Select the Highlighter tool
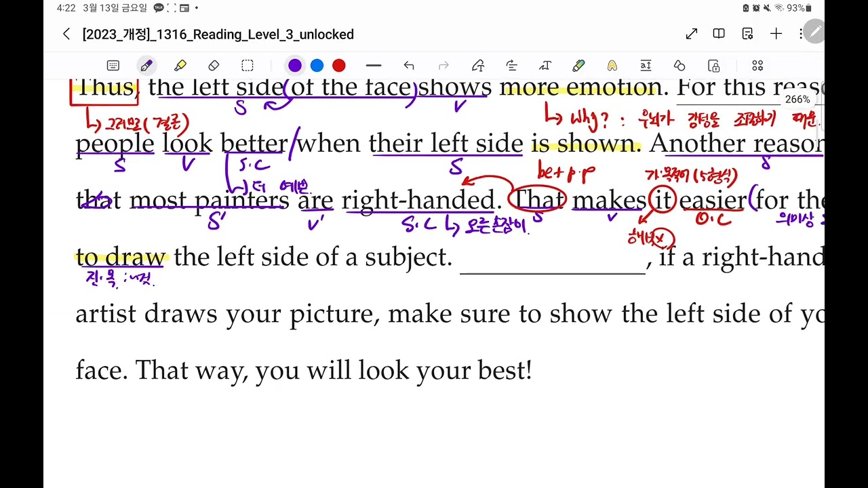The height and width of the screenshot is (488, 868). point(180,66)
